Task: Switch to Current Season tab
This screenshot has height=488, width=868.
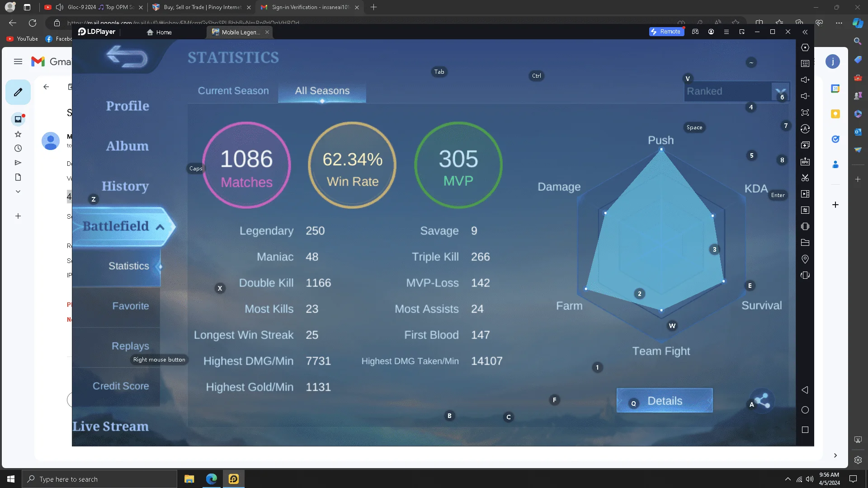Action: [x=233, y=91]
